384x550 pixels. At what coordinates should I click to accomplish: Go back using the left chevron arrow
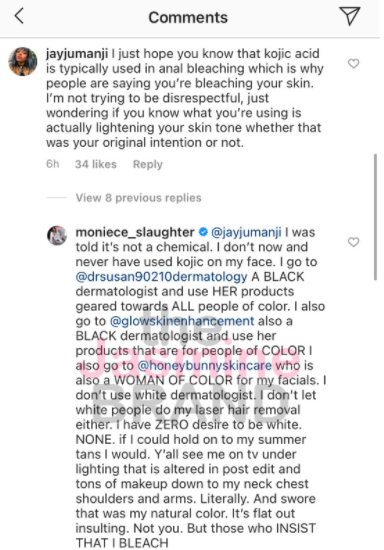point(19,16)
